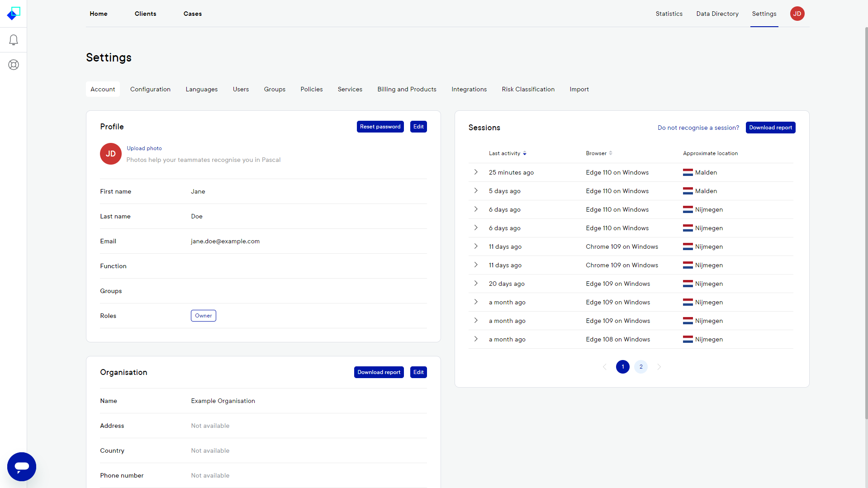
Task: Click the 'Jane' first name value
Action: [198, 191]
